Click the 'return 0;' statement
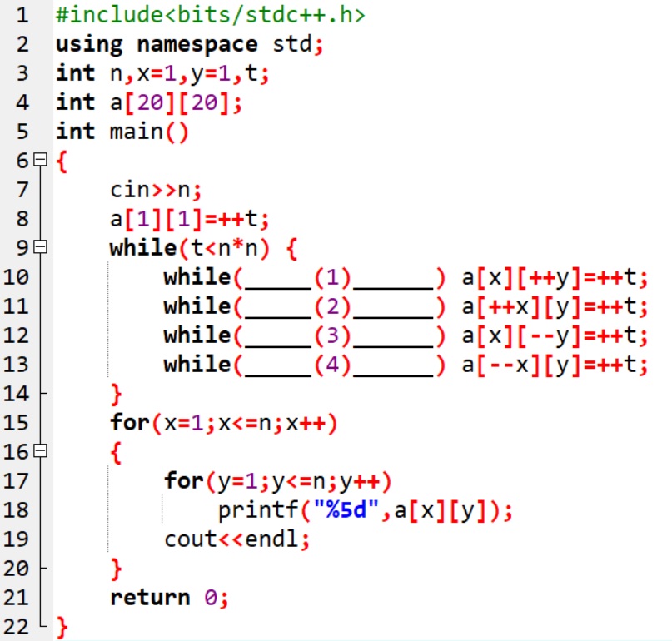The image size is (672, 641). (x=169, y=598)
